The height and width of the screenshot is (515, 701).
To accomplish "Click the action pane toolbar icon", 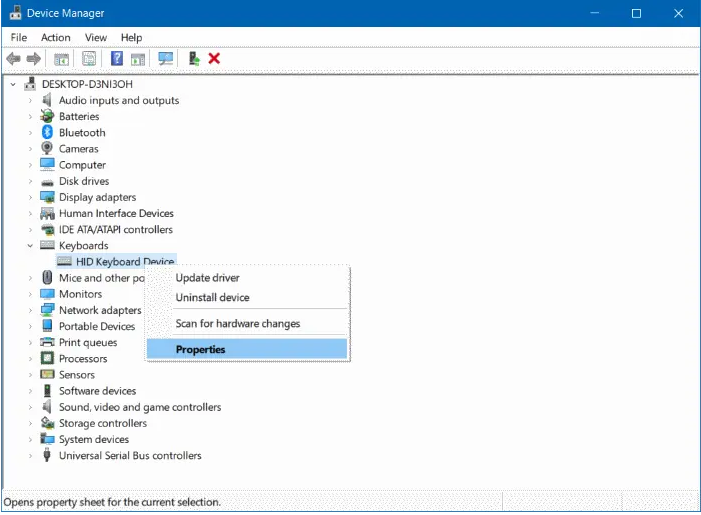I will point(138,59).
